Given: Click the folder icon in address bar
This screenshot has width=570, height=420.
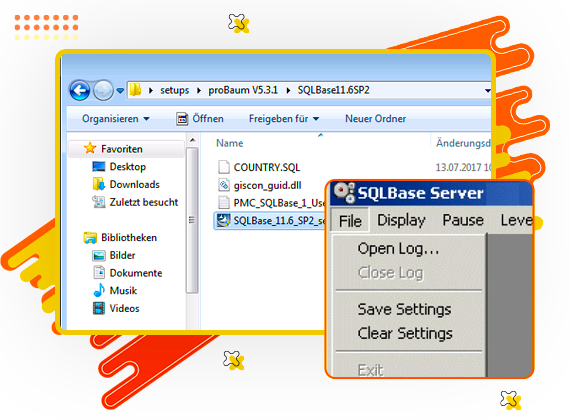Looking at the screenshot, I should (135, 89).
